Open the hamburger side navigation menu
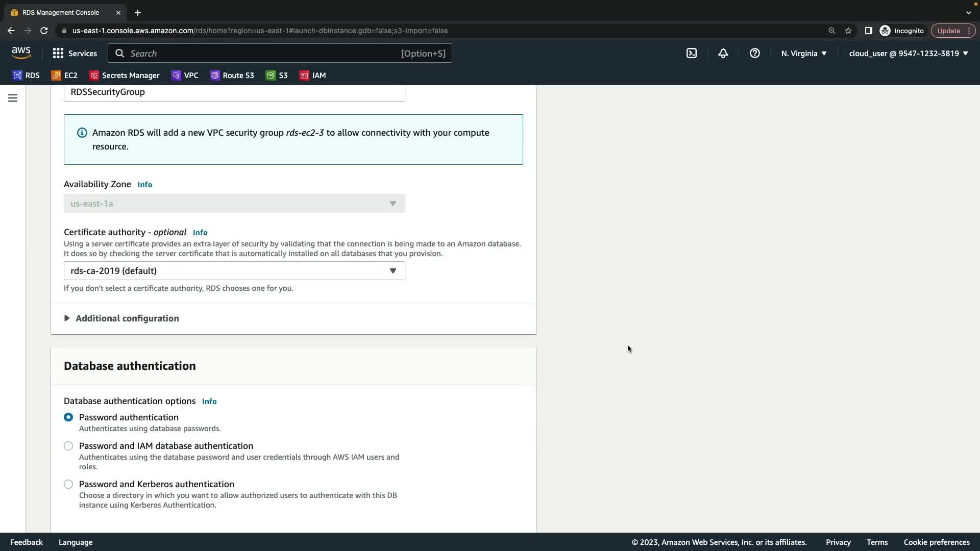This screenshot has width=980, height=551. tap(13, 98)
